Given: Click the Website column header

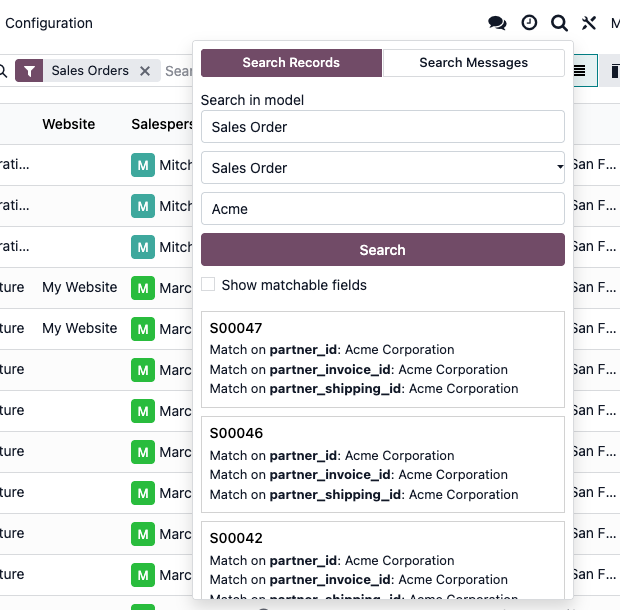Looking at the screenshot, I should (x=68, y=124).
